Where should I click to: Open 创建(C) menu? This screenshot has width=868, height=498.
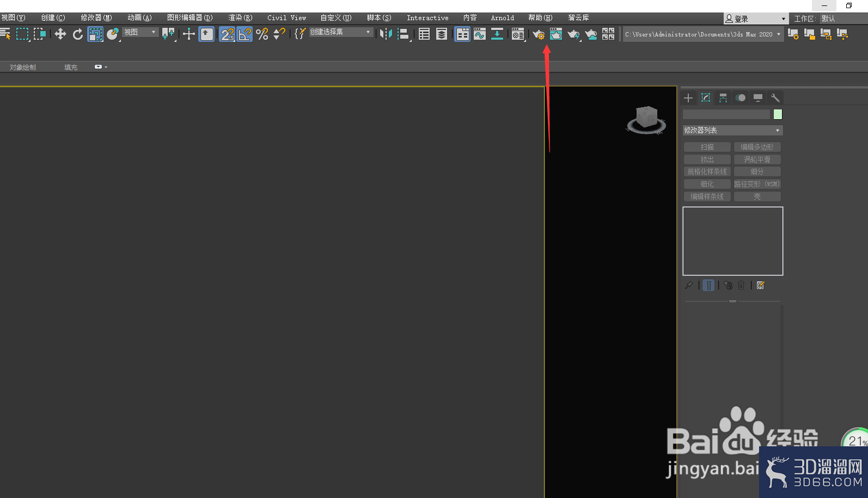pyautogui.click(x=53, y=18)
